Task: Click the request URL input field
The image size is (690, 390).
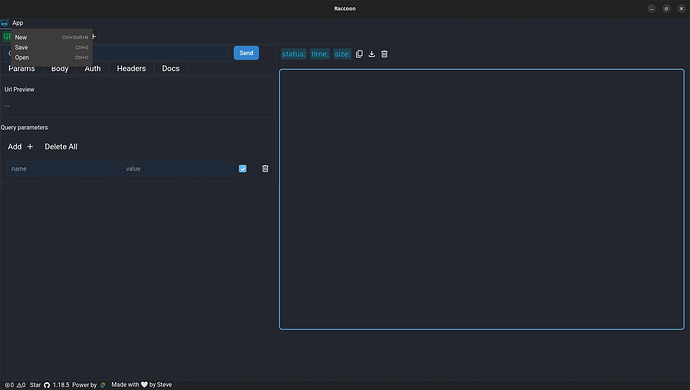Action: (x=161, y=53)
